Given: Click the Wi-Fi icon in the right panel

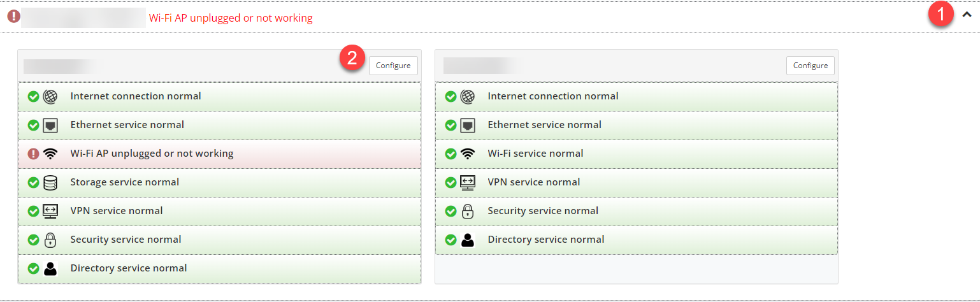Looking at the screenshot, I should click(x=468, y=154).
